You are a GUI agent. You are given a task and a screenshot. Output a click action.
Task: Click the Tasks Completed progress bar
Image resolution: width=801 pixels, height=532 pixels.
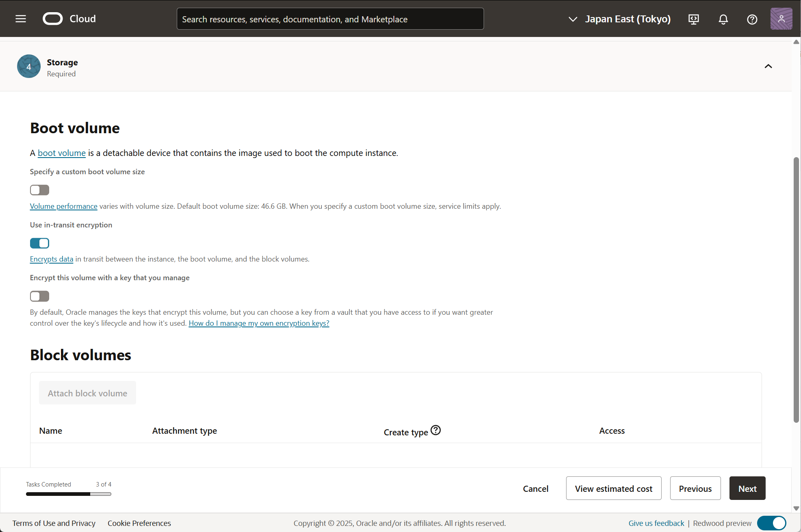click(x=69, y=494)
